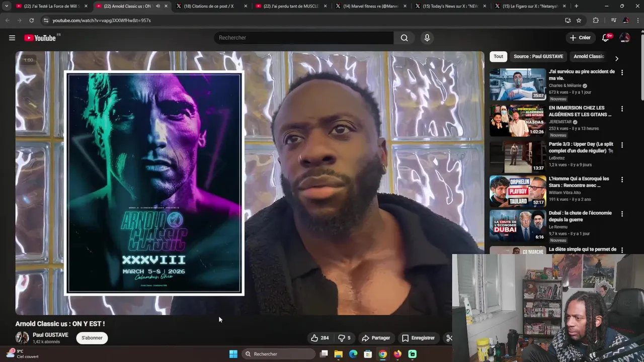This screenshot has width=644, height=362.
Task: Open the YouTube notifications bell
Action: tap(606, 38)
